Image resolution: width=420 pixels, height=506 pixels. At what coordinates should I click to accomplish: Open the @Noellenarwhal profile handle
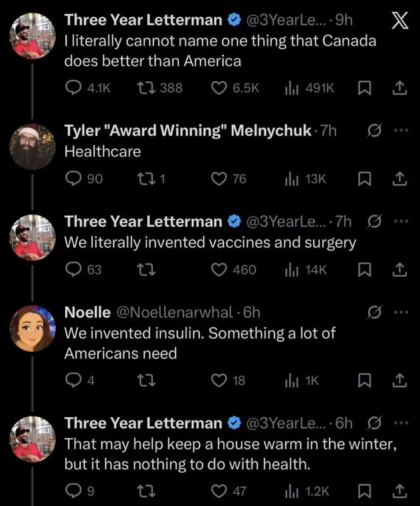(173, 312)
